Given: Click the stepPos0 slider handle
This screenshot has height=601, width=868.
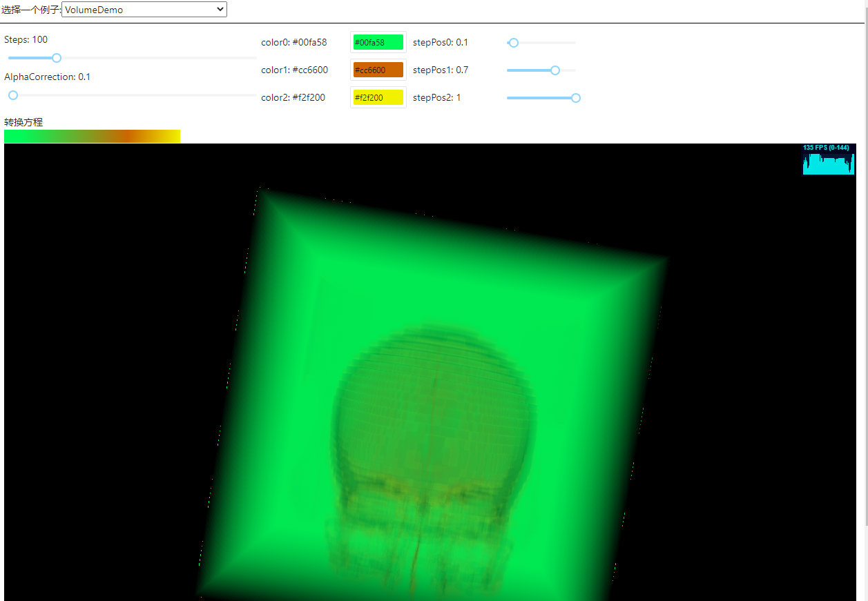Looking at the screenshot, I should pyautogui.click(x=513, y=43).
